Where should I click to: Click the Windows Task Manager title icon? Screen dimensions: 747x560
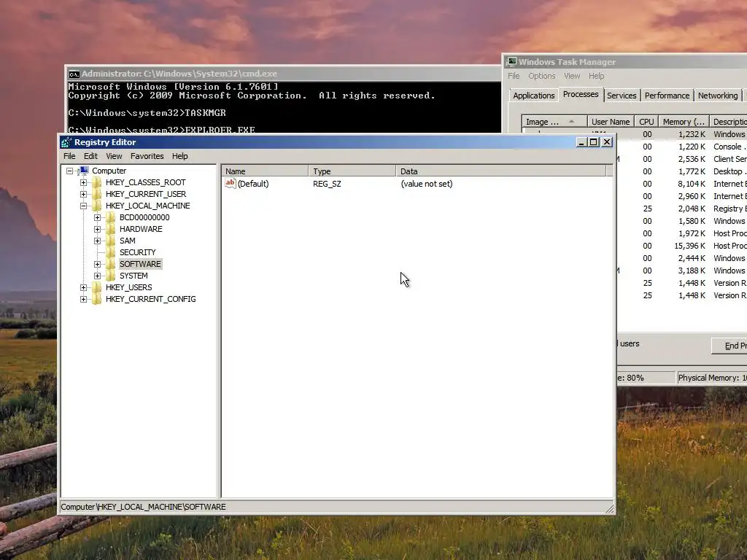[x=511, y=61]
